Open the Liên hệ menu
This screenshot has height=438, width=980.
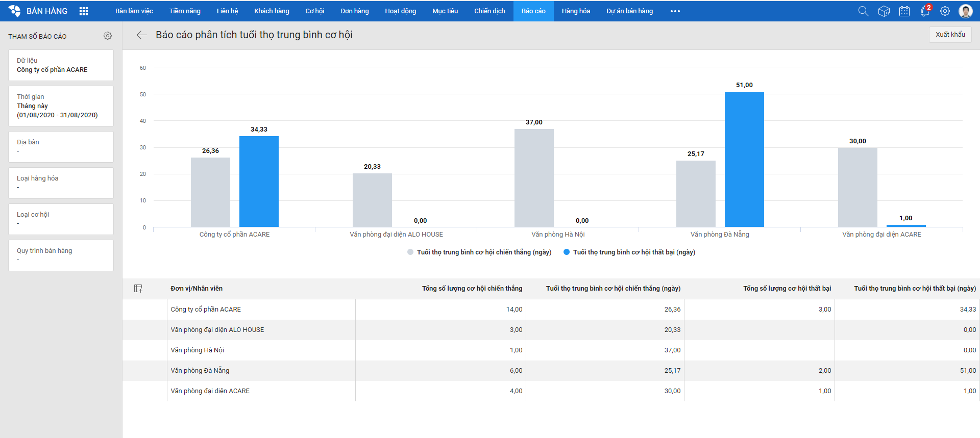coord(227,11)
